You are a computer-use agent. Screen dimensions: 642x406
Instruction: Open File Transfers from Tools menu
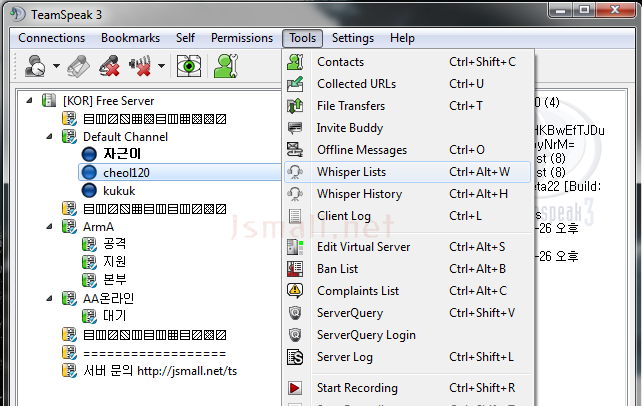(407, 106)
